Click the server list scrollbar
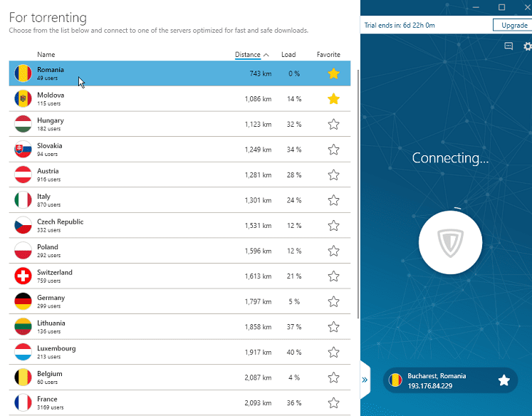The image size is (532, 416). coord(358,194)
